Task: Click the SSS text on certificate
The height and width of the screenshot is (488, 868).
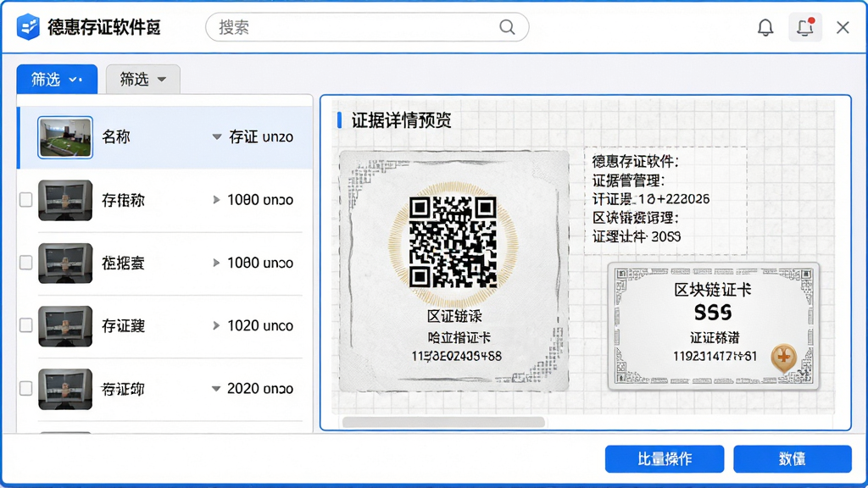Action: pos(713,313)
